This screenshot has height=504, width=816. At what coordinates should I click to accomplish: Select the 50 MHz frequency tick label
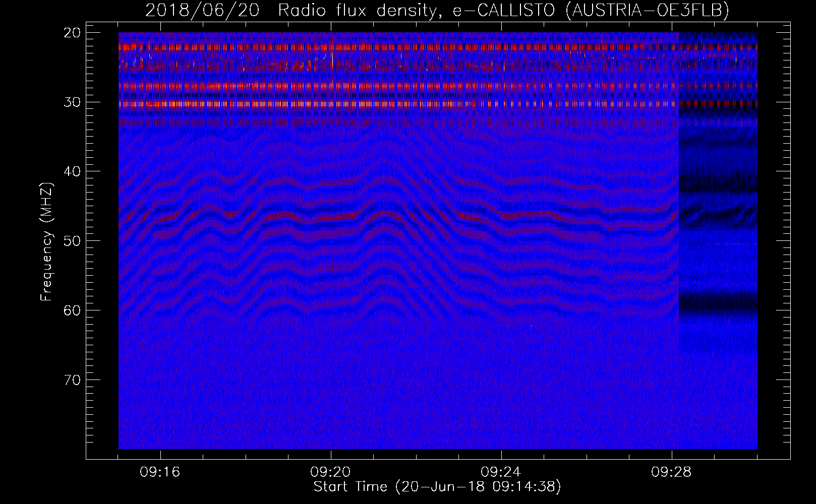point(73,240)
